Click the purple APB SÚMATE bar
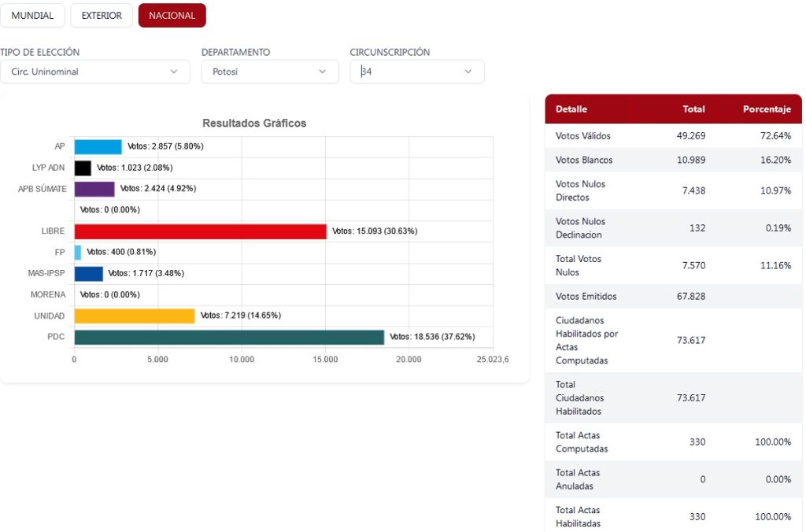This screenshot has width=806, height=532. point(94,189)
